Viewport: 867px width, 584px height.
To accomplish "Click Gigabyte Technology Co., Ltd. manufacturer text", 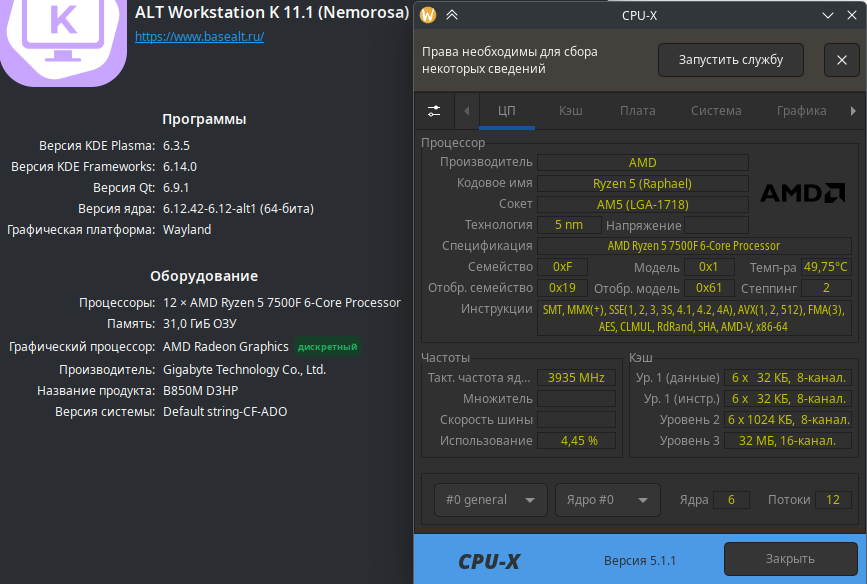I will (x=244, y=369).
